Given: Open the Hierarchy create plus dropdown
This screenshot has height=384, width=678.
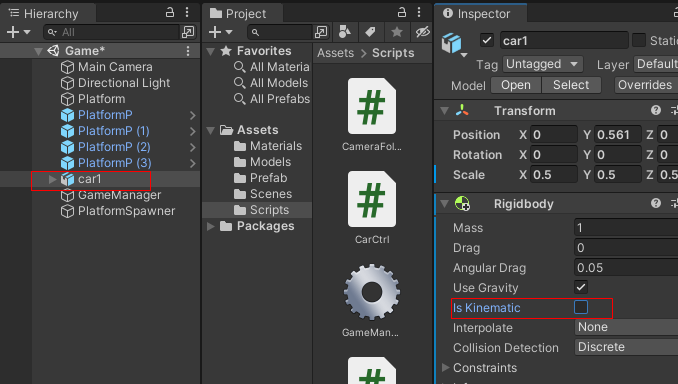Looking at the screenshot, I should pyautogui.click(x=18, y=32).
